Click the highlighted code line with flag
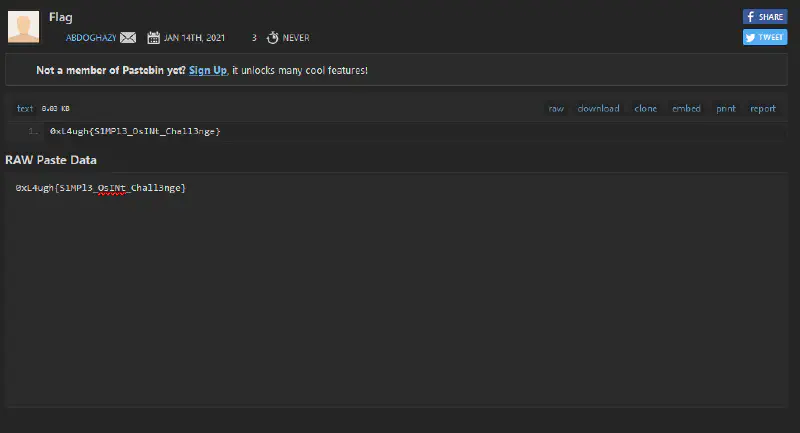 [x=135, y=131]
